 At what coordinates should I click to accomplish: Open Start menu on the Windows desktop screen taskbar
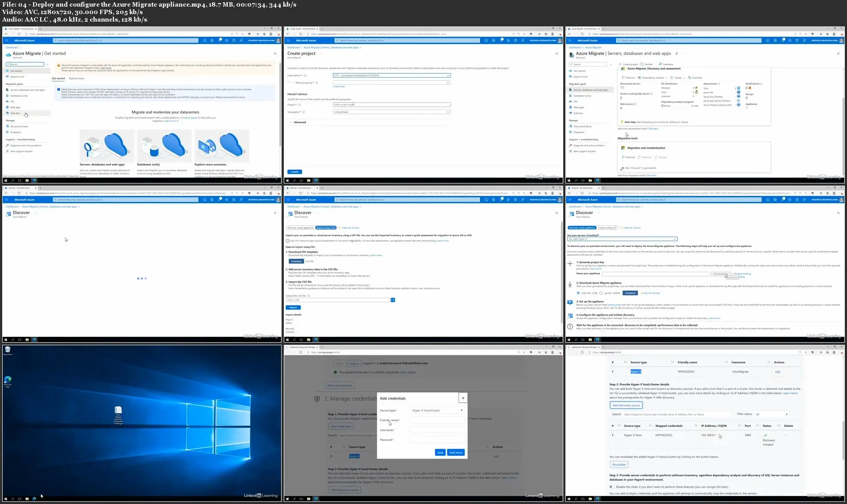click(6, 499)
